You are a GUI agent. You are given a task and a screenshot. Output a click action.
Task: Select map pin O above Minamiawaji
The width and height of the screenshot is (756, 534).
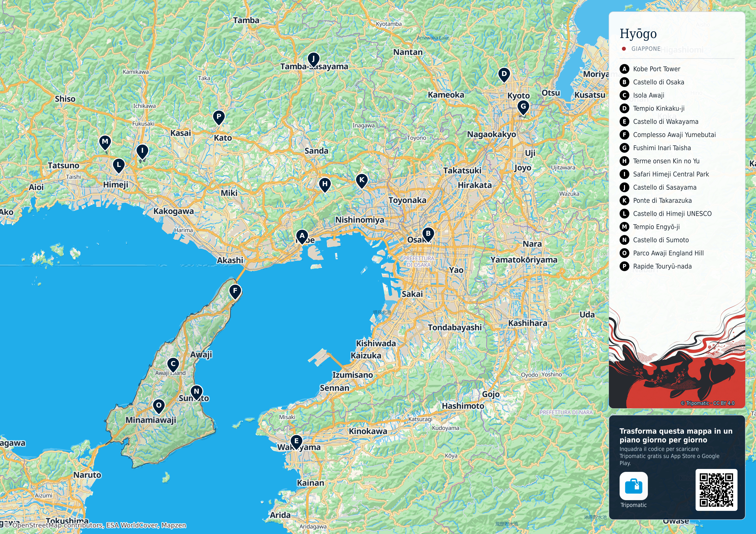click(x=159, y=406)
